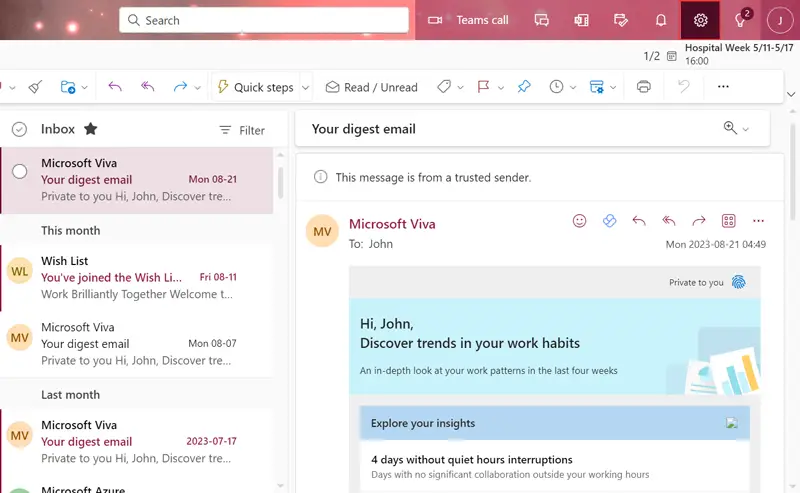Open the Filter menu

(x=242, y=131)
